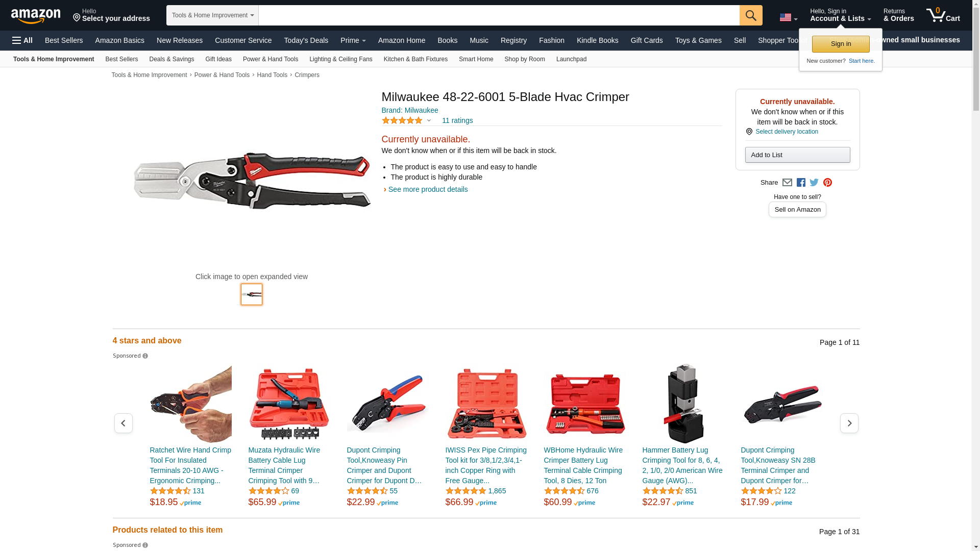Click the Add to List button
The height and width of the screenshot is (551, 980).
pyautogui.click(x=797, y=155)
